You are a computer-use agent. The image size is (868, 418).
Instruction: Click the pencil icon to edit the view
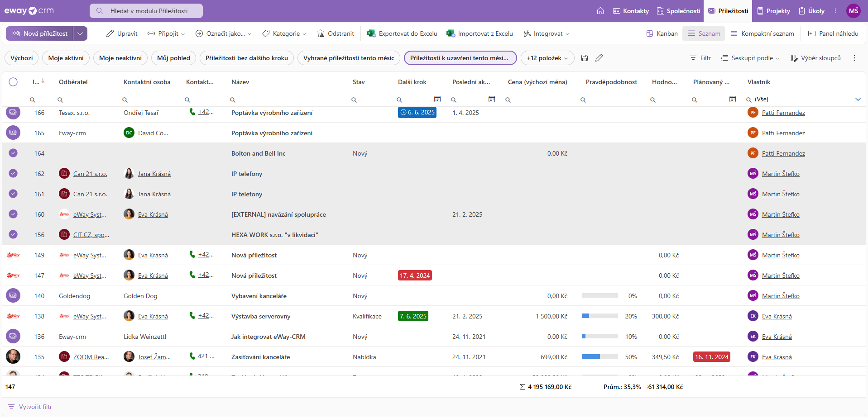[x=599, y=58]
